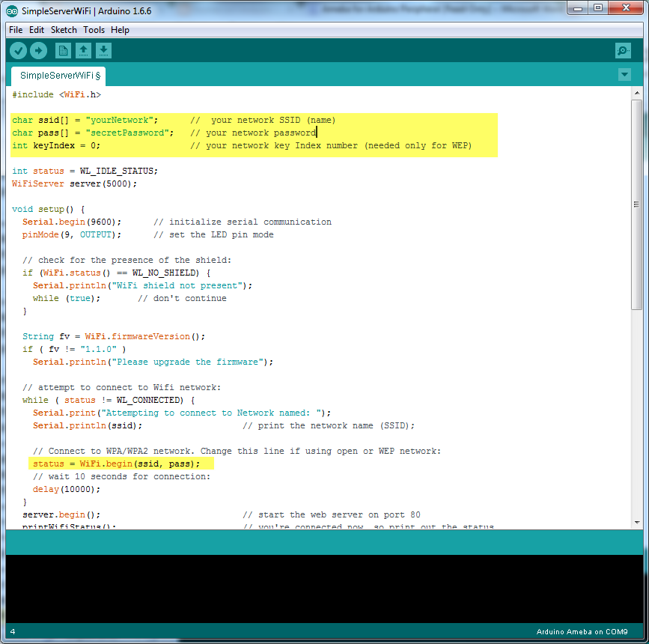Click the WiFiServer server(5000) line
This screenshot has width=649, height=644.
coord(75,184)
